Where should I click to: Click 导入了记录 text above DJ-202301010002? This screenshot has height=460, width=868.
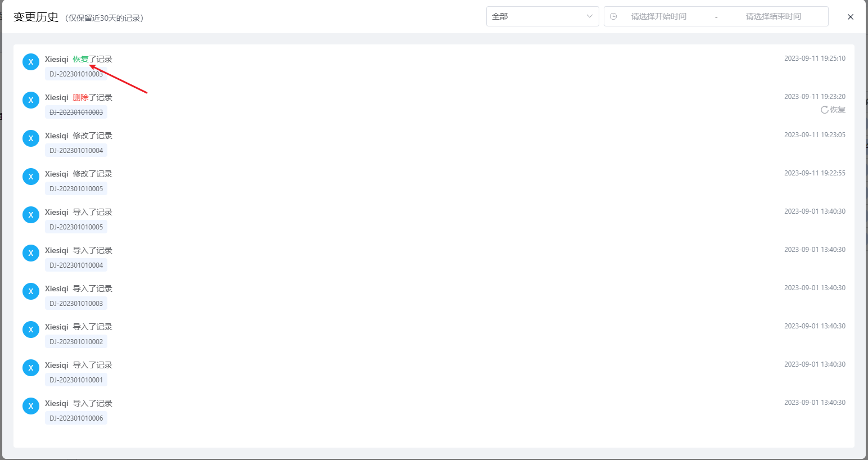[93, 327]
